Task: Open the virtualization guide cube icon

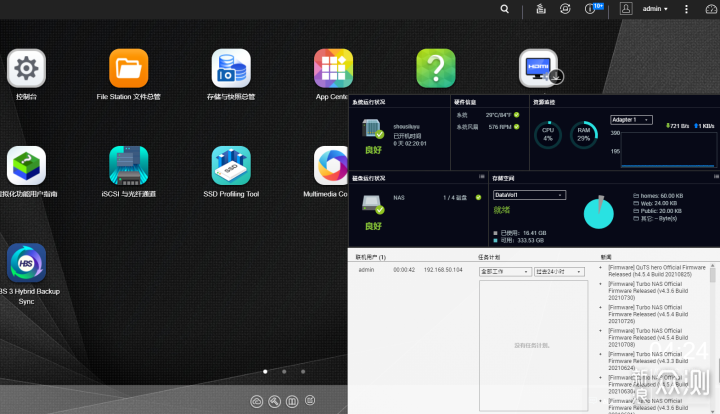Action: (26, 166)
